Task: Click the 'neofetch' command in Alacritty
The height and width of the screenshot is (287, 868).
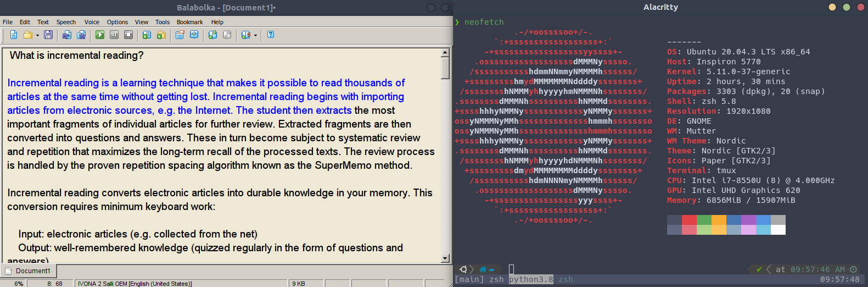Action: pyautogui.click(x=484, y=22)
